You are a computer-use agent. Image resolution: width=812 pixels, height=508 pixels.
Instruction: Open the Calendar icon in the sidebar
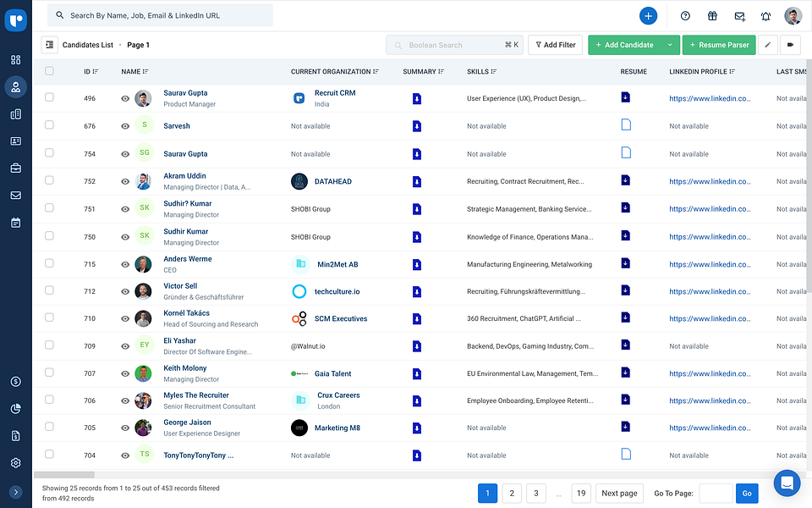click(x=15, y=222)
